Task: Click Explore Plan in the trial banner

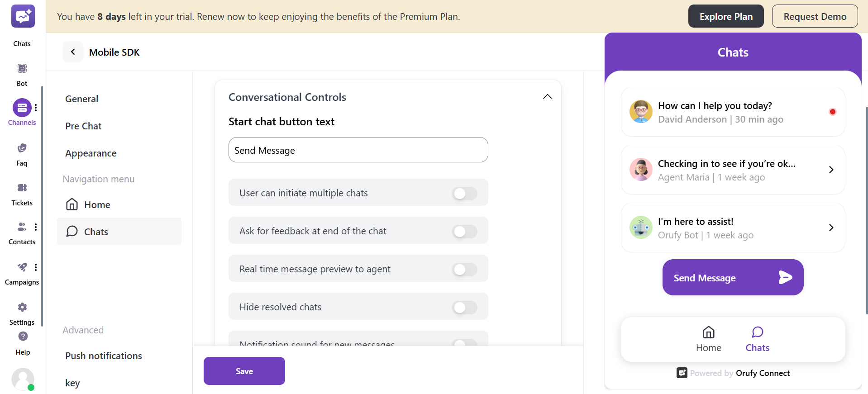Action: click(725, 16)
